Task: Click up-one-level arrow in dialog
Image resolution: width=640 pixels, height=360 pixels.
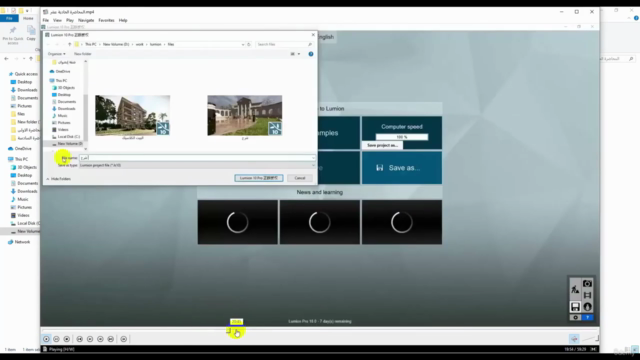Action: pos(69,44)
